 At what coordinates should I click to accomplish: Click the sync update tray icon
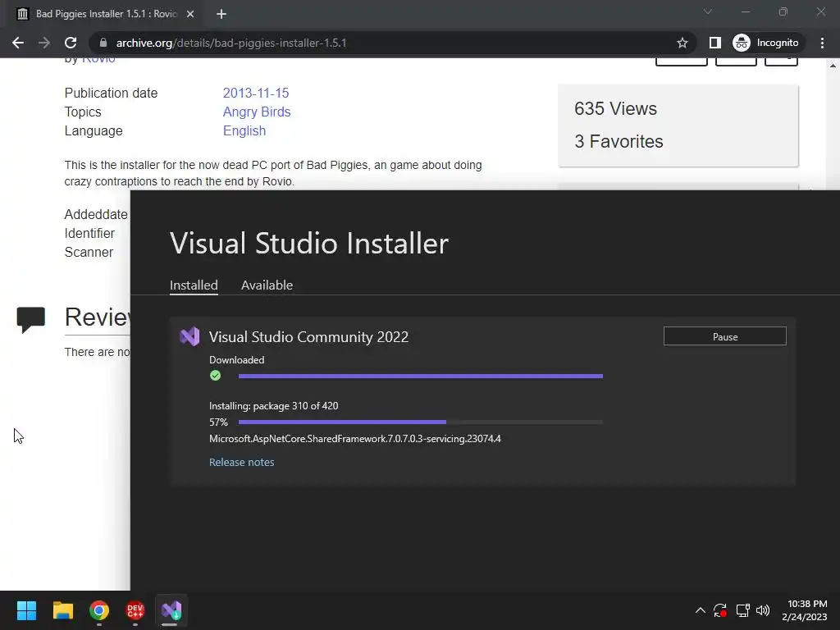click(720, 610)
